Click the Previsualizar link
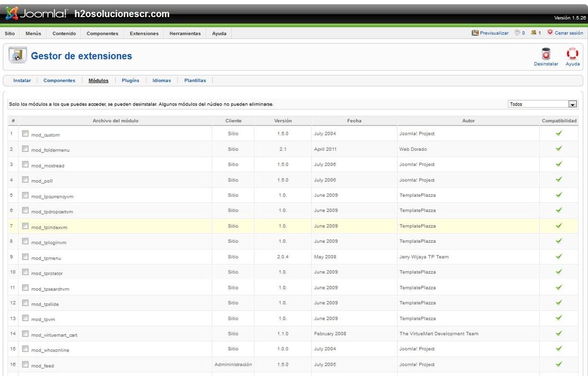Viewport: 588px width, 376px height. pyautogui.click(x=494, y=33)
